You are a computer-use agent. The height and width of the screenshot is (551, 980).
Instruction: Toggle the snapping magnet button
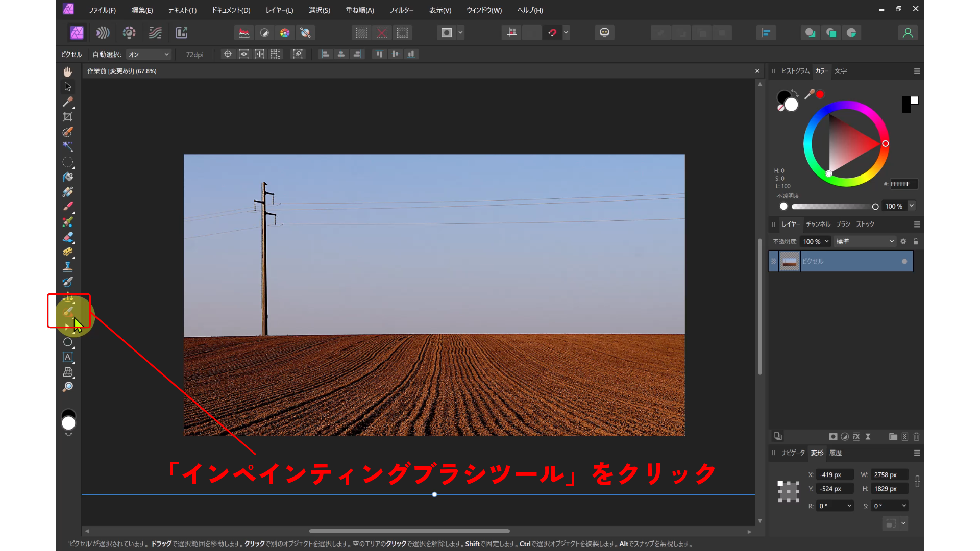[x=553, y=32]
